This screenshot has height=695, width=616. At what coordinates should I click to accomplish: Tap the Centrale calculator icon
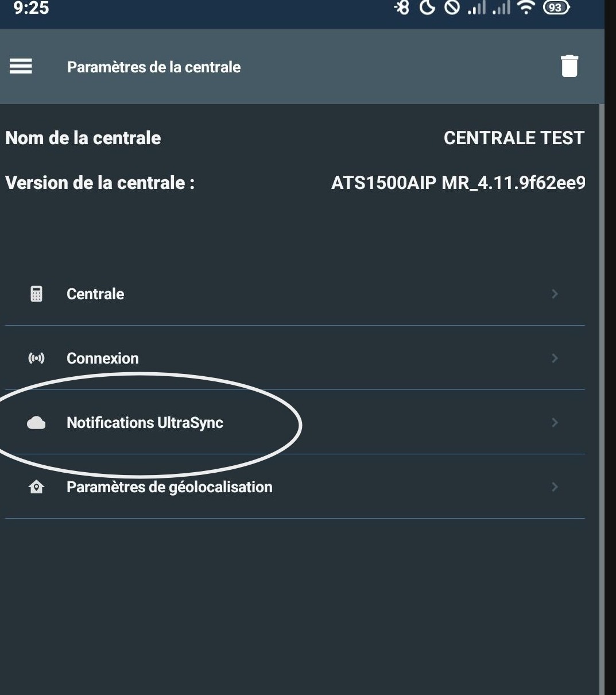[x=36, y=294]
